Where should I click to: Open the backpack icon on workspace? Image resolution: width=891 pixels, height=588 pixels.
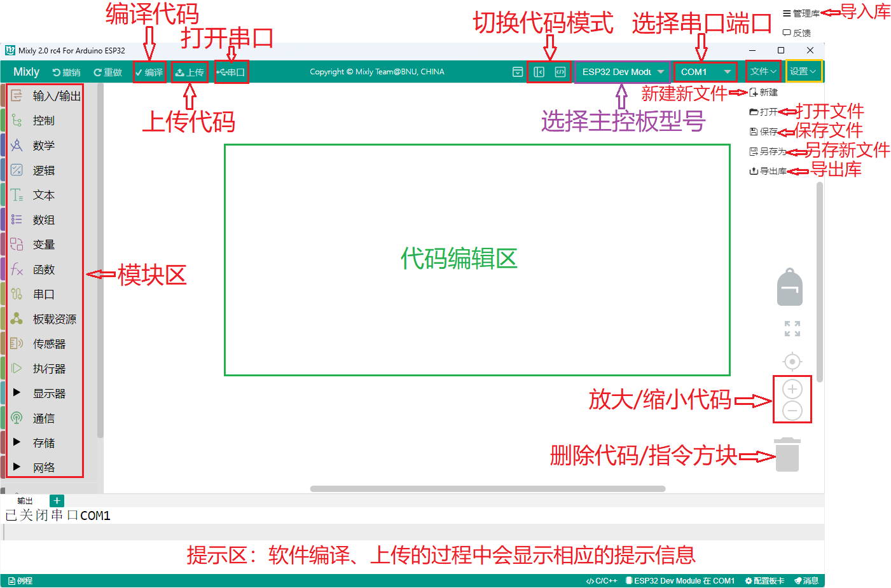point(790,287)
